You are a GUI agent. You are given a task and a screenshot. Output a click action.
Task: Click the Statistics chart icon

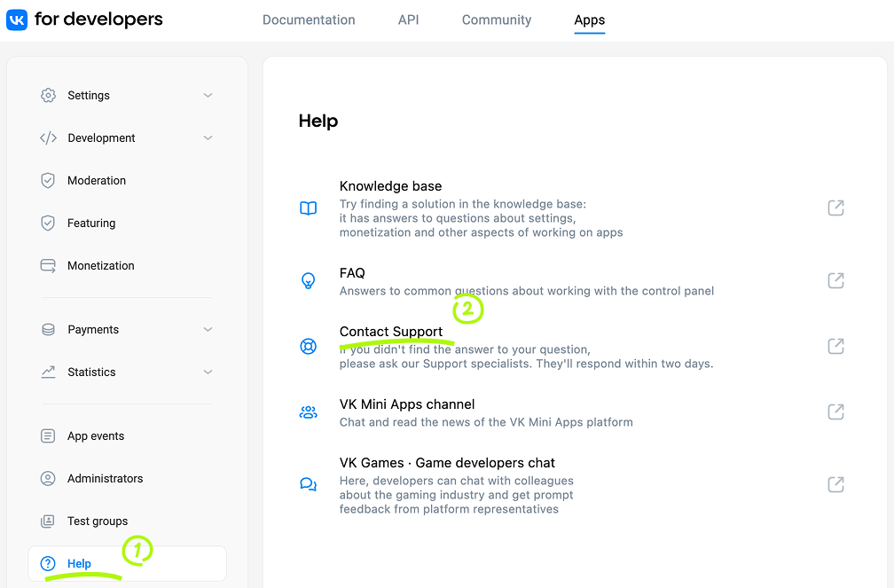[x=48, y=372]
